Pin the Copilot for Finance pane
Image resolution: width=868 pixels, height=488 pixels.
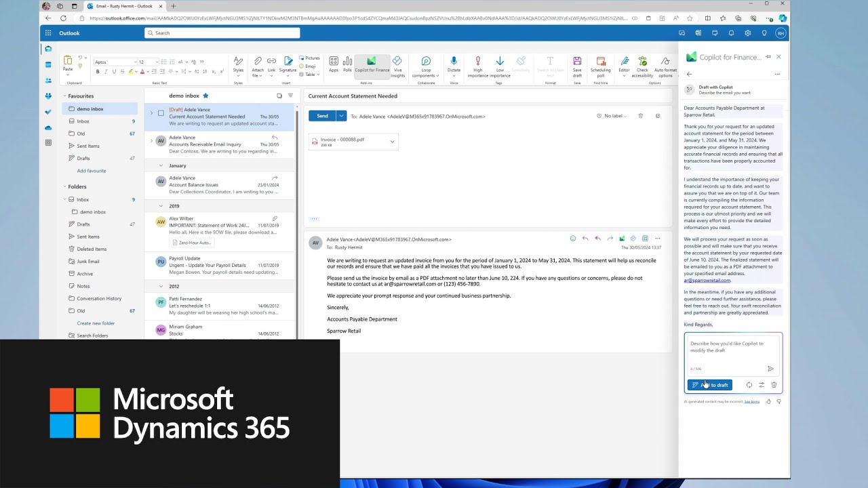click(x=768, y=57)
